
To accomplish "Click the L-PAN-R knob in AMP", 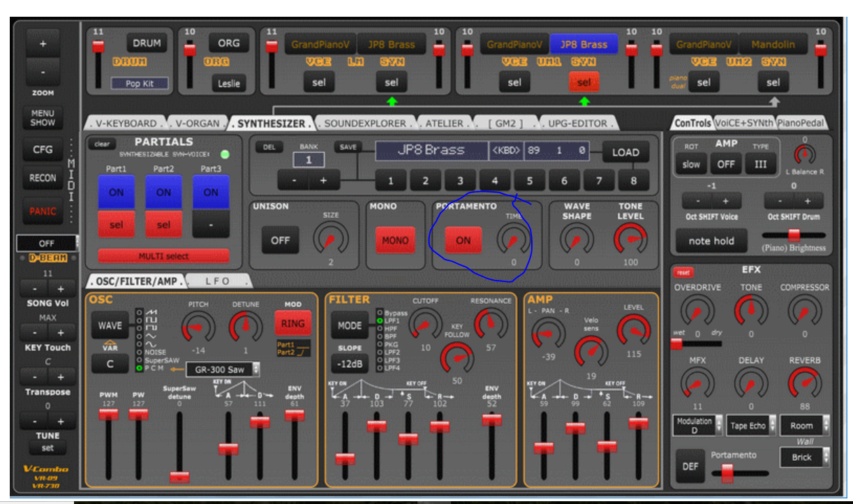I will coord(548,334).
